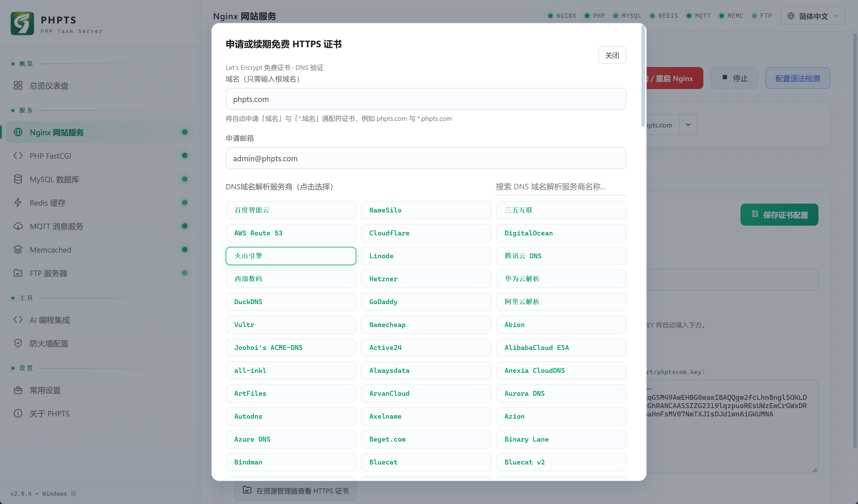Select AWS Route 53 provider
The width and height of the screenshot is (858, 504).
coord(291,233)
